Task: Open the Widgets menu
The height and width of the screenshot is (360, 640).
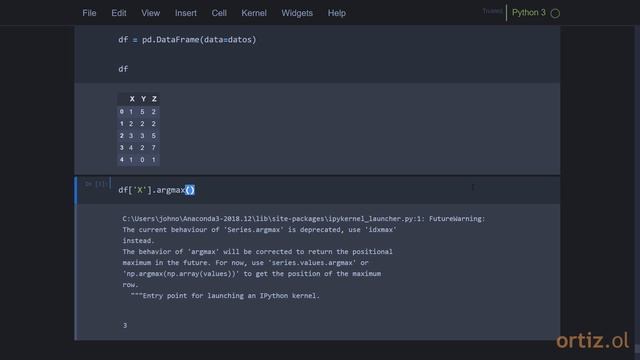Action: pyautogui.click(x=297, y=13)
